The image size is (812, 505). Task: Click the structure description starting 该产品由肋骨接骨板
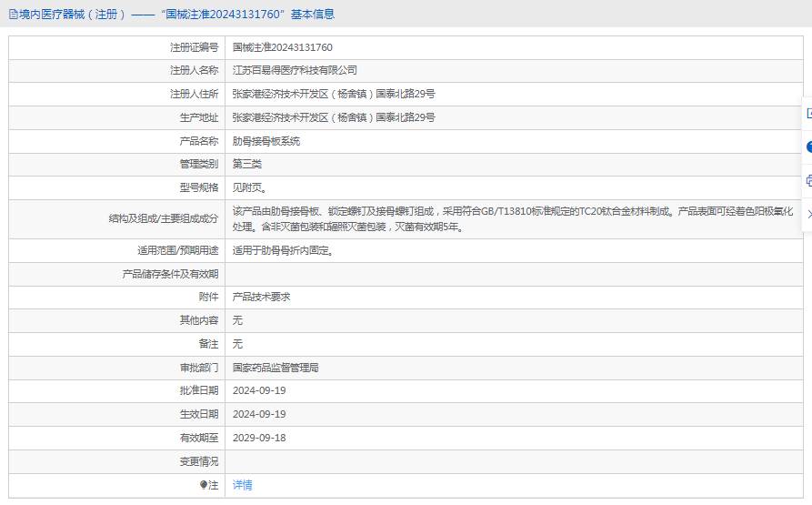513,219
